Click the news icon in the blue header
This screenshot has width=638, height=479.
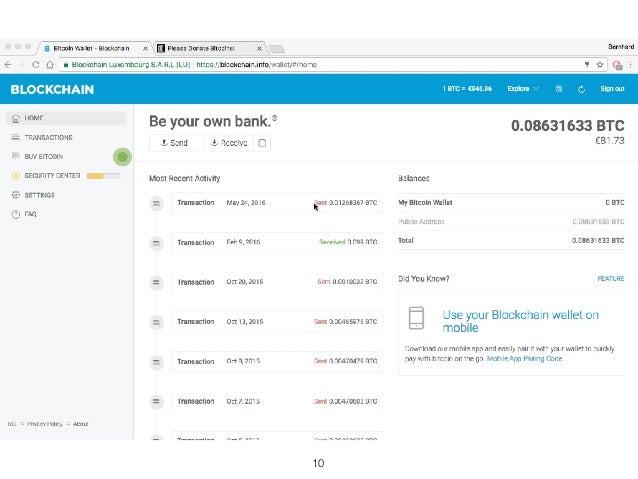[x=559, y=89]
